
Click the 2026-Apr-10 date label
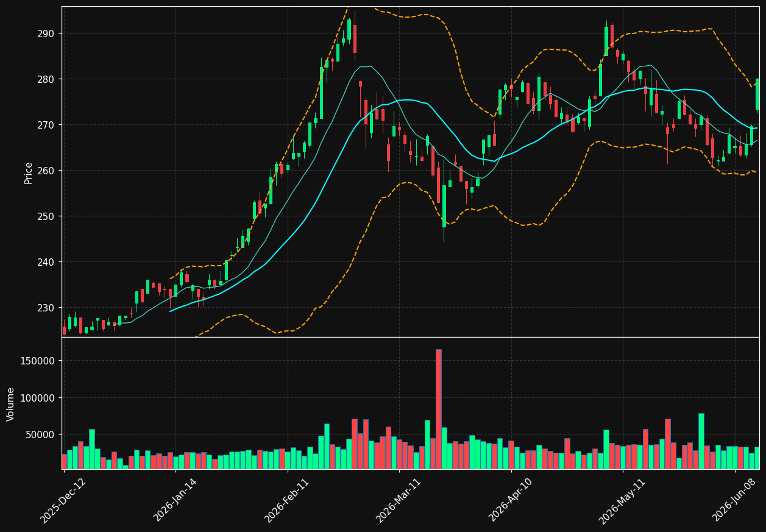511,500
